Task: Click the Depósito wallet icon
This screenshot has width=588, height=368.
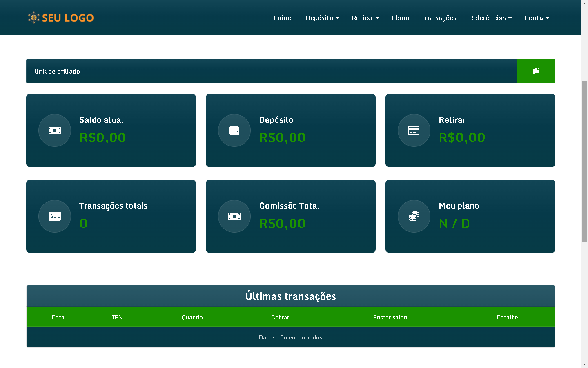Action: (234, 130)
